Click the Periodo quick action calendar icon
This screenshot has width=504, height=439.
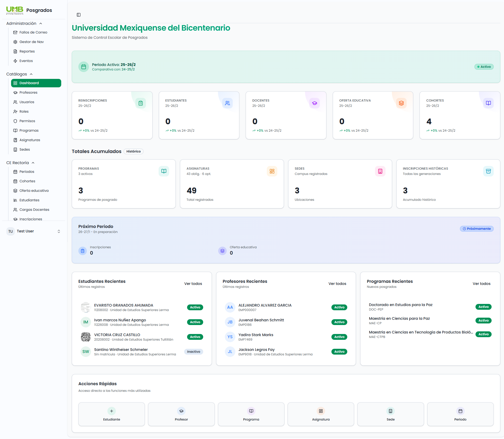click(x=460, y=411)
